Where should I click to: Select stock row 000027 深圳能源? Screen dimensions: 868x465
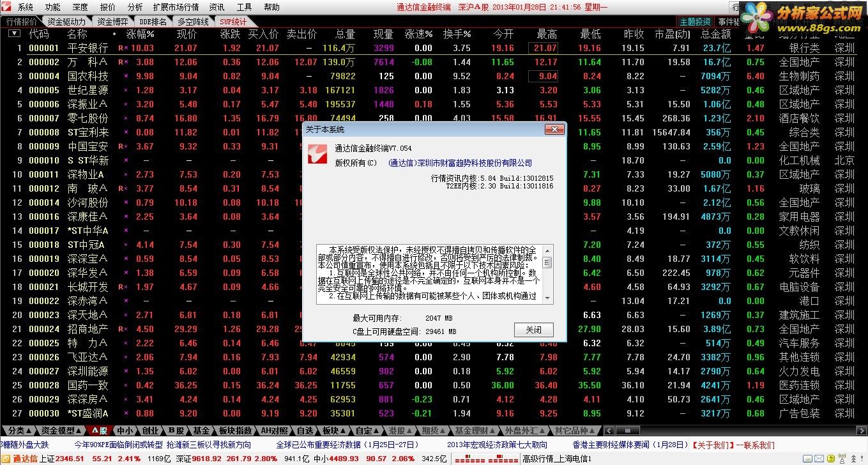434,371
